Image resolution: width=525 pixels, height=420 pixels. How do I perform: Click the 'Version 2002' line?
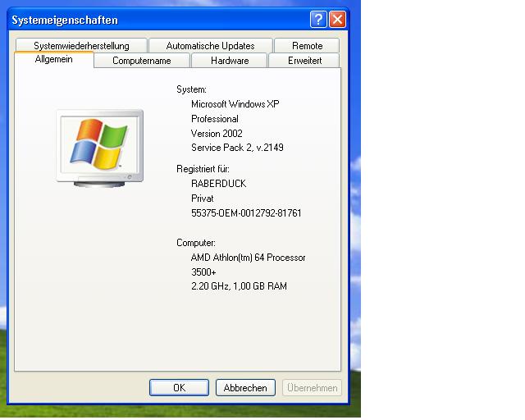point(217,134)
